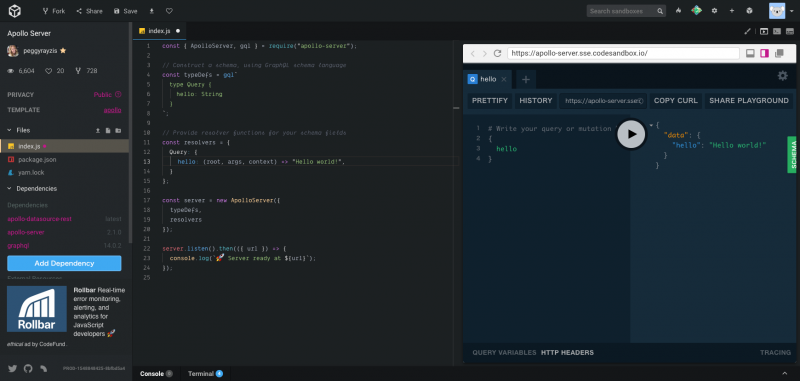Open the flame icon in the header
The image size is (800, 381).
[678, 11]
